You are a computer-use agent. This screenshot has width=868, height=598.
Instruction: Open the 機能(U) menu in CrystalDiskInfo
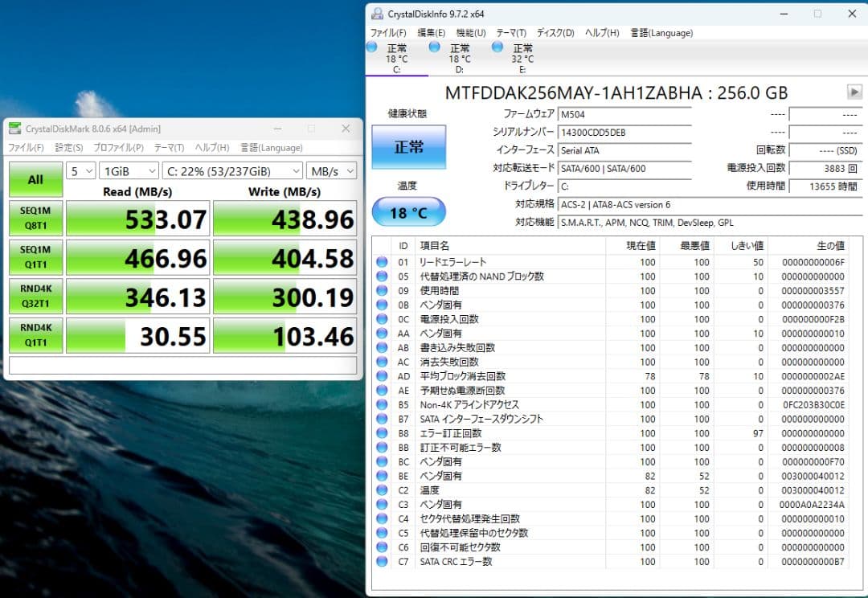(473, 32)
